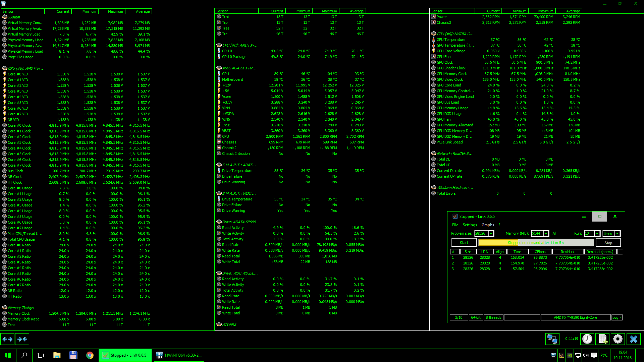Open HWiNFO network remote monitoring icon
Viewport: 644px width, 362px height.
552,339
